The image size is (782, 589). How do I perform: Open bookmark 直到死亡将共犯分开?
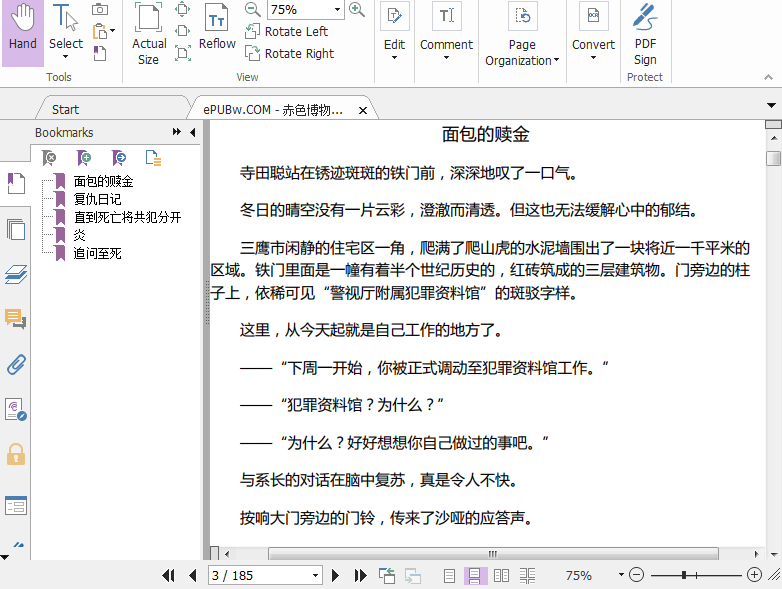127,217
